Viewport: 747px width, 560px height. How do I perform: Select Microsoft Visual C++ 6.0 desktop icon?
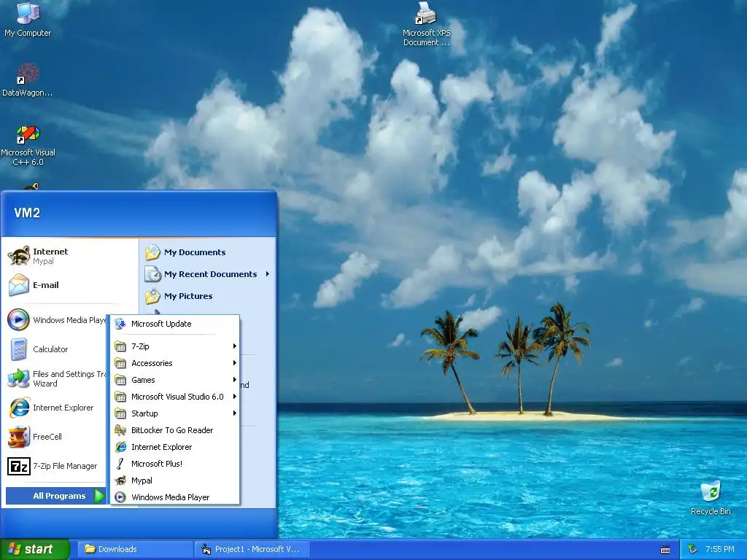point(28,134)
